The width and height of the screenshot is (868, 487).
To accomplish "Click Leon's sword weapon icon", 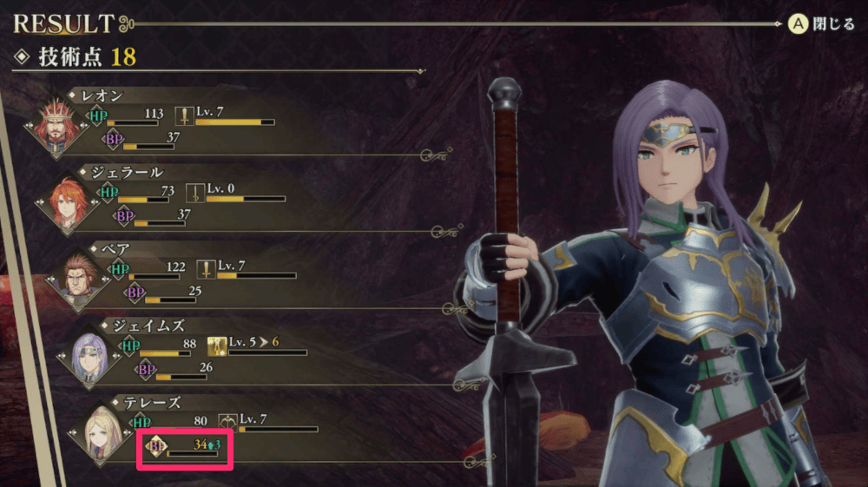I will tap(184, 115).
